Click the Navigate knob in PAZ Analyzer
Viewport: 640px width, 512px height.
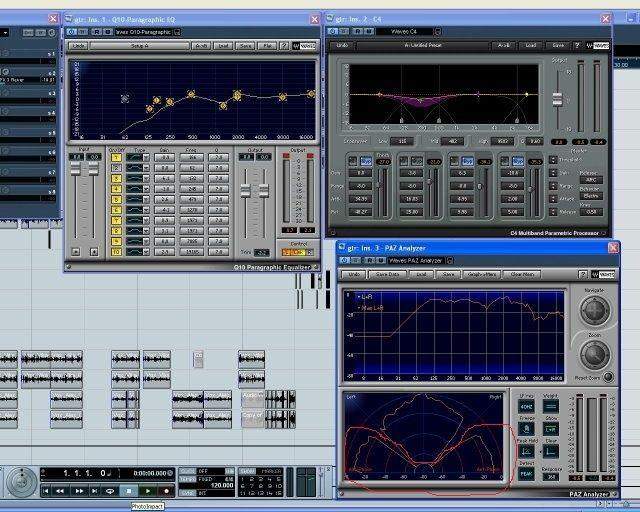tap(594, 311)
